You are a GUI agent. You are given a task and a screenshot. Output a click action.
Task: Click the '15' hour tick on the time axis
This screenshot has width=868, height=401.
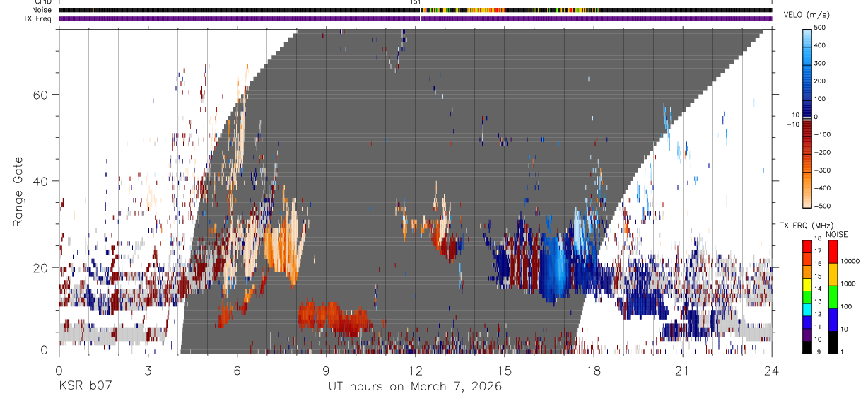pos(505,370)
